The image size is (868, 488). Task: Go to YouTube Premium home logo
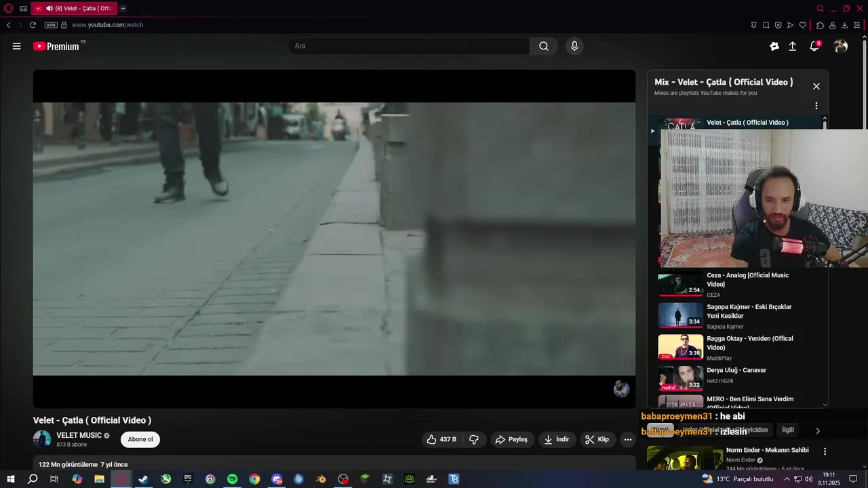(56, 46)
